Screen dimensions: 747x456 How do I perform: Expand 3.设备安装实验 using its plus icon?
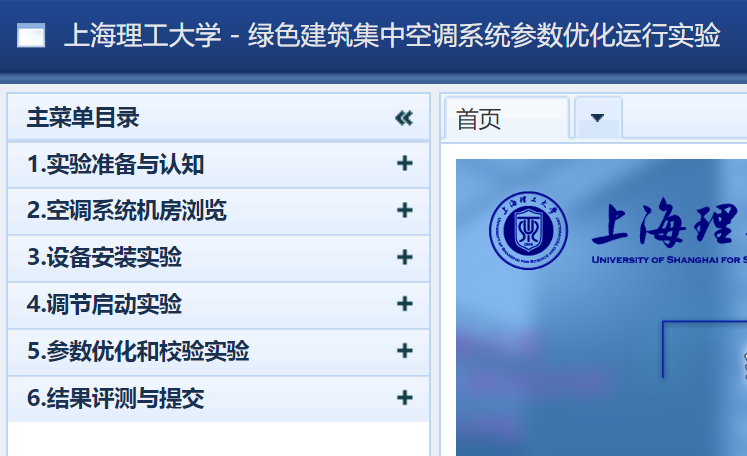[404, 258]
